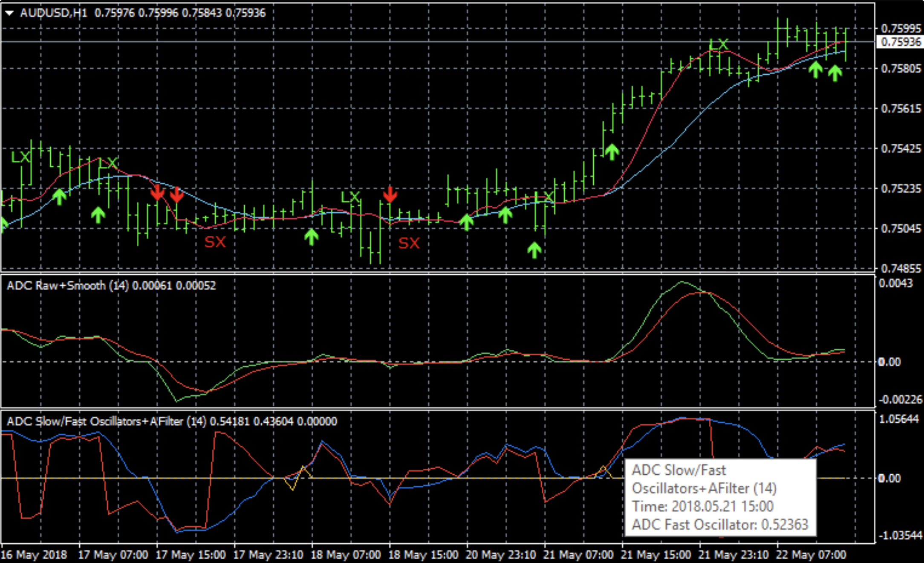Click the AUDUSD,H1 chart title text
The image size is (924, 563).
click(x=54, y=13)
